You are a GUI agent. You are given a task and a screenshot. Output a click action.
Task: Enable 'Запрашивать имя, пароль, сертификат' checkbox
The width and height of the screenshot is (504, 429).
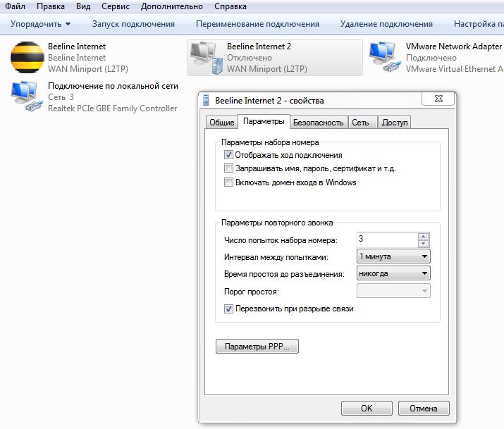(228, 168)
